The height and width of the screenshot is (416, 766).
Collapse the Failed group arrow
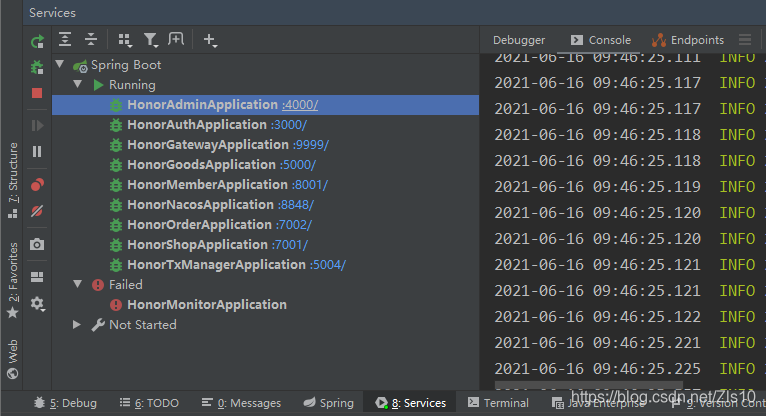(78, 284)
